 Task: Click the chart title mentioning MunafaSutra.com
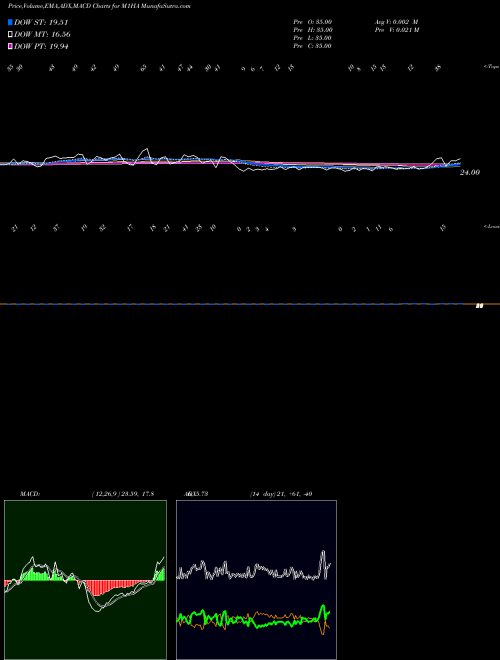click(99, 7)
